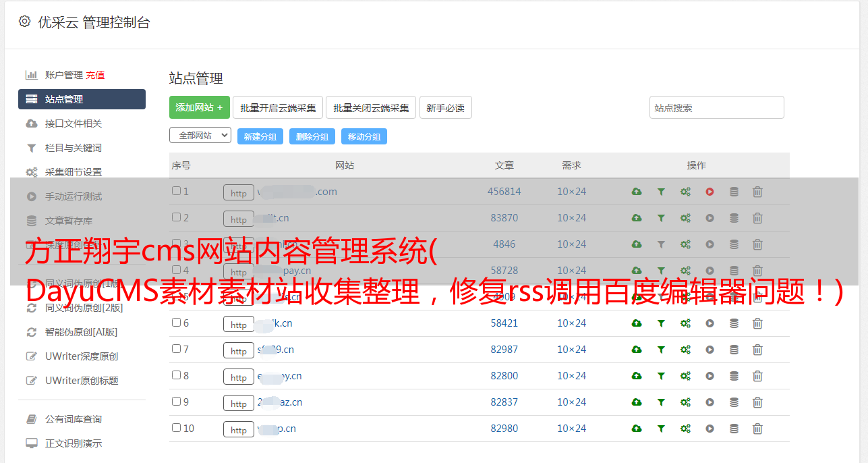The image size is (868, 463).
Task: Open the database icon for row 1
Action: [x=734, y=192]
